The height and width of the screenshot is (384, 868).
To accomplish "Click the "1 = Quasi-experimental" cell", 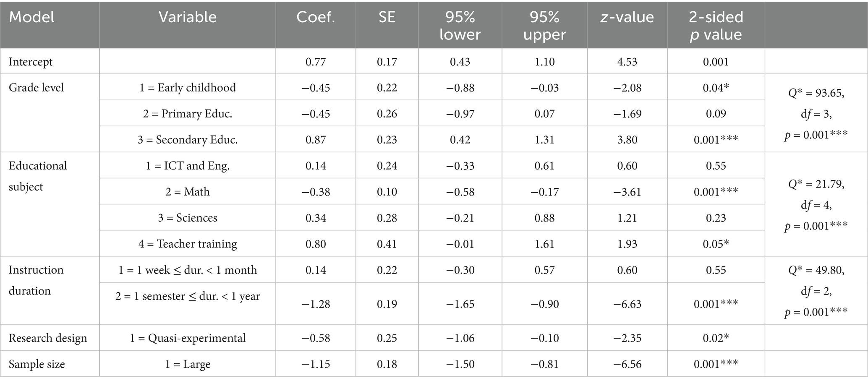I will coord(188,338).
